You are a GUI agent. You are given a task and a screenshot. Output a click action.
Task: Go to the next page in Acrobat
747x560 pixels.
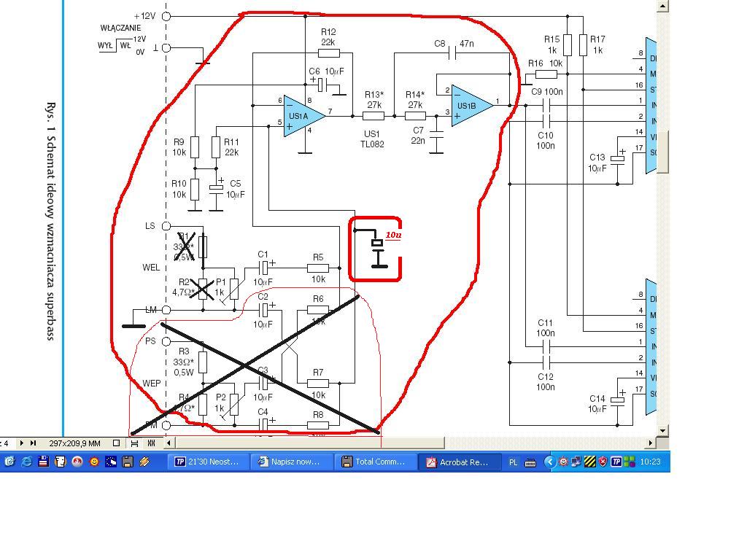(21, 443)
